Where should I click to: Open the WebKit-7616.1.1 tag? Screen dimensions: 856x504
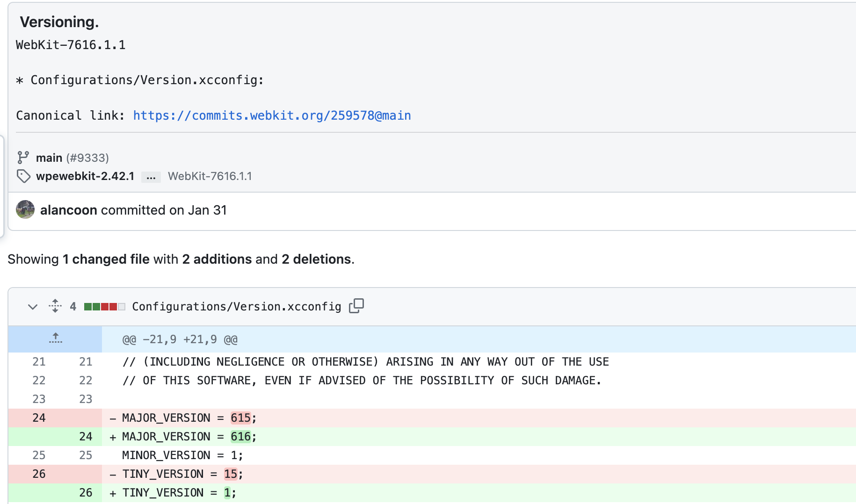coord(210,176)
